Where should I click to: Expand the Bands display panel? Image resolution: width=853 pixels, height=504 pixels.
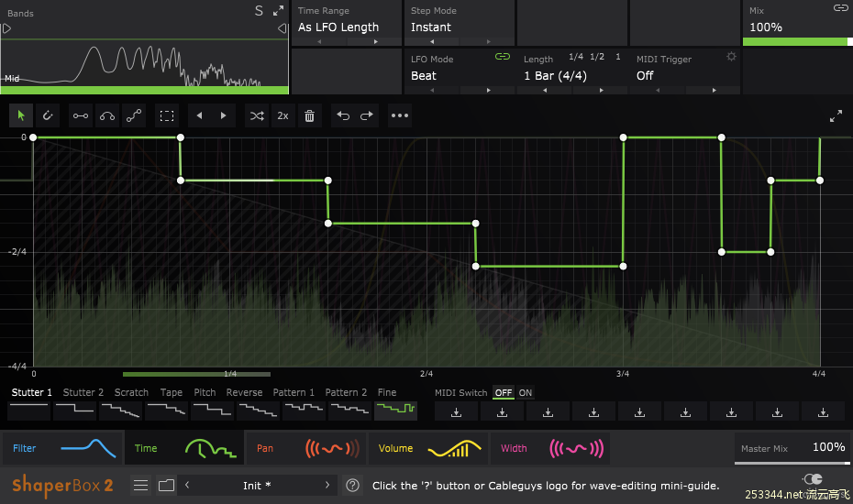(x=278, y=10)
